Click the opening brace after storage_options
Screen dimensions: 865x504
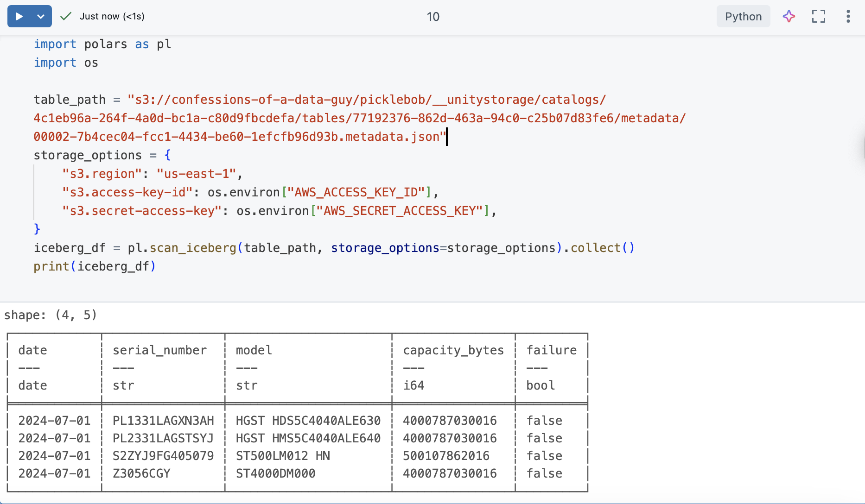coord(167,155)
